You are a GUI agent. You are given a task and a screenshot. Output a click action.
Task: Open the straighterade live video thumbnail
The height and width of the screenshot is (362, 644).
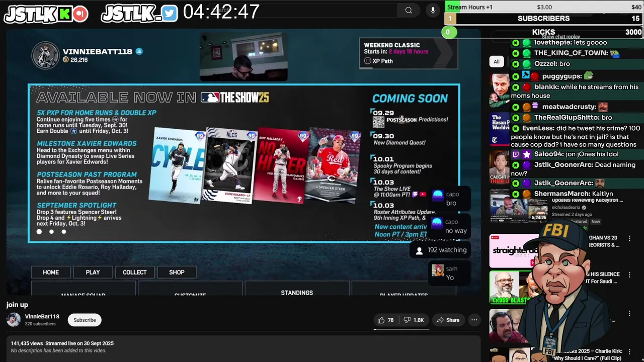(x=514, y=250)
